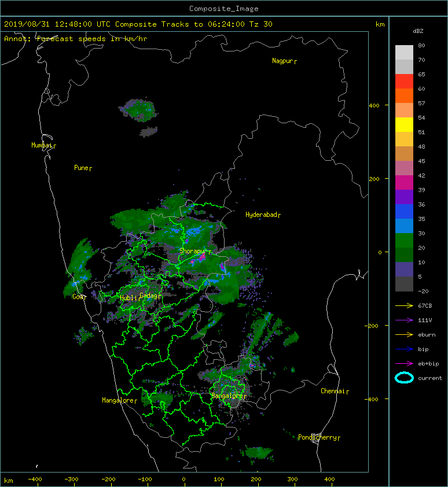
Task: Select the Chennai city label
Action: 333,392
